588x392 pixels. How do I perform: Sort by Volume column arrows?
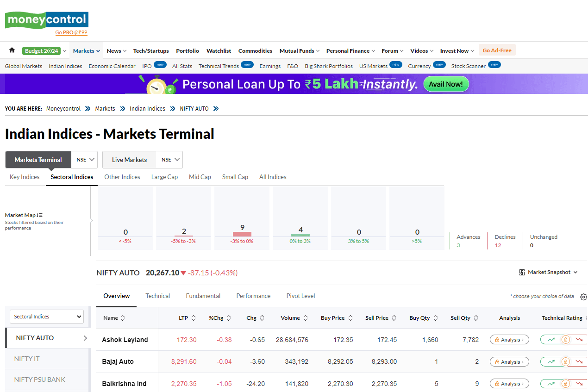(x=305, y=318)
